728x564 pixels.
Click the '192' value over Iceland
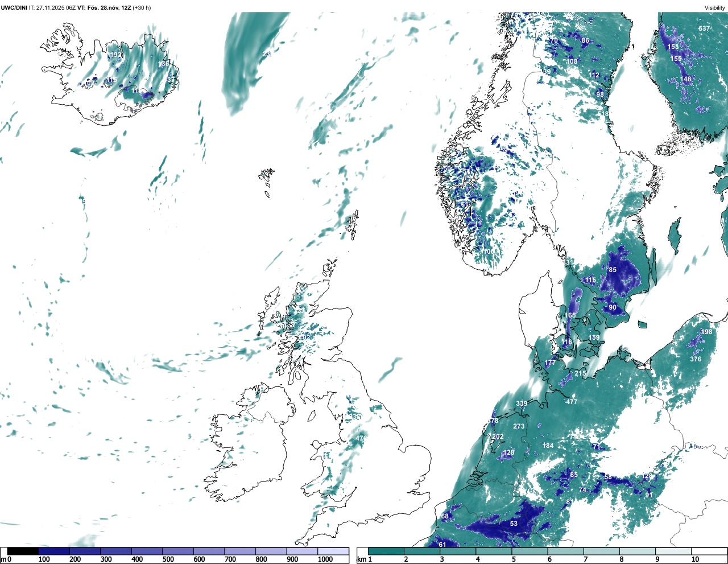coord(115,55)
